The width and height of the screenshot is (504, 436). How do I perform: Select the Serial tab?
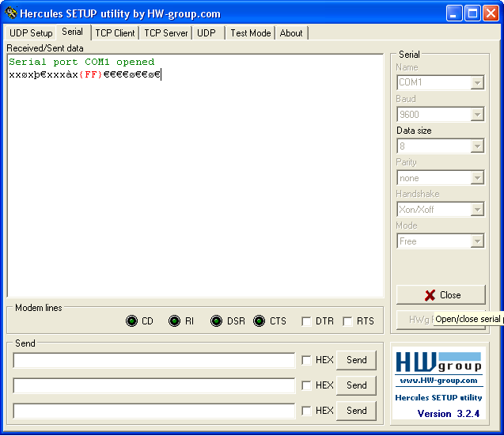[x=73, y=32]
